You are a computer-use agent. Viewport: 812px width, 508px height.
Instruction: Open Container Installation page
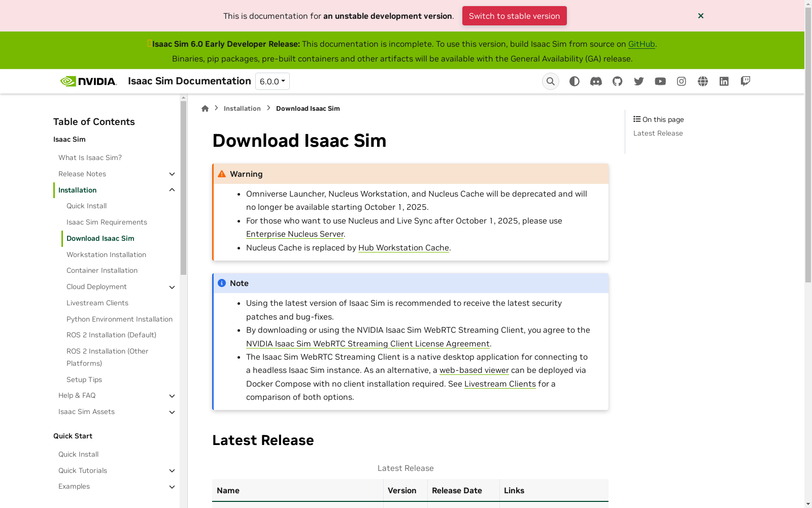102,270
